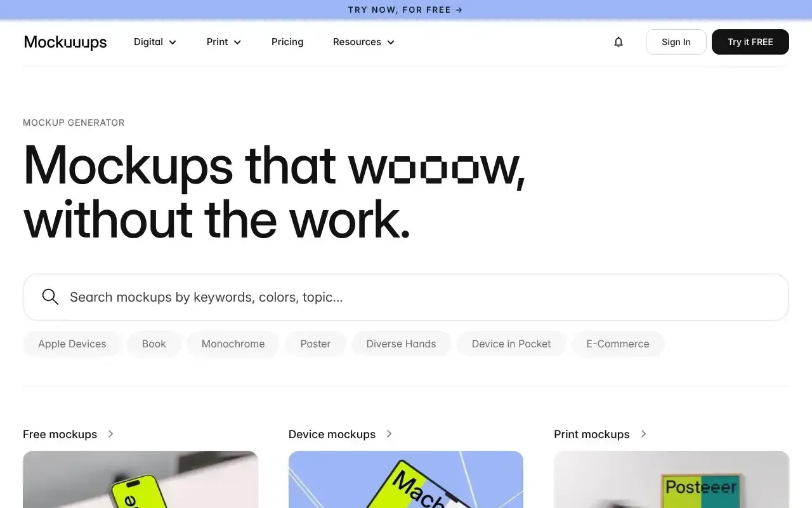The image size is (812, 508).
Task: Select the Apple Devices filter tag
Action: [x=72, y=344]
